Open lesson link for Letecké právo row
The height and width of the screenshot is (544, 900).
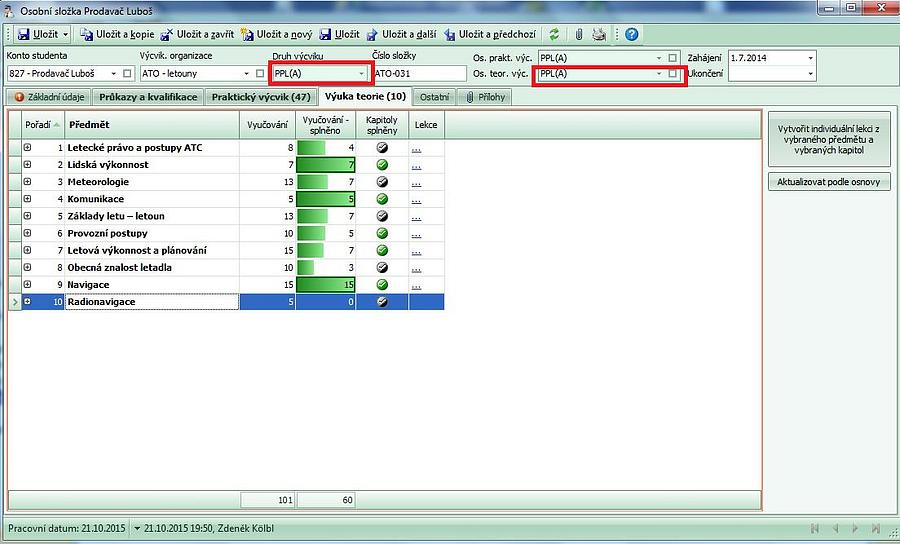click(415, 148)
